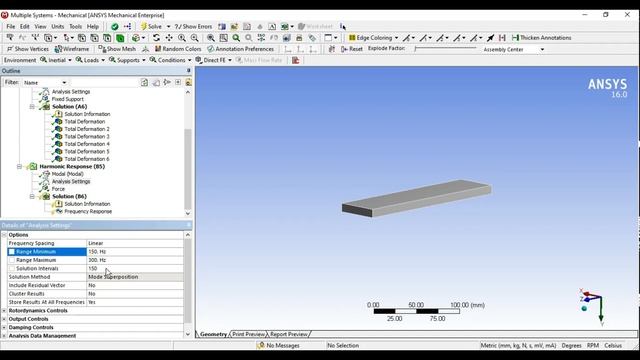Select the Zoom tool icon
Viewport: 640px width, 360px height.
(182, 38)
